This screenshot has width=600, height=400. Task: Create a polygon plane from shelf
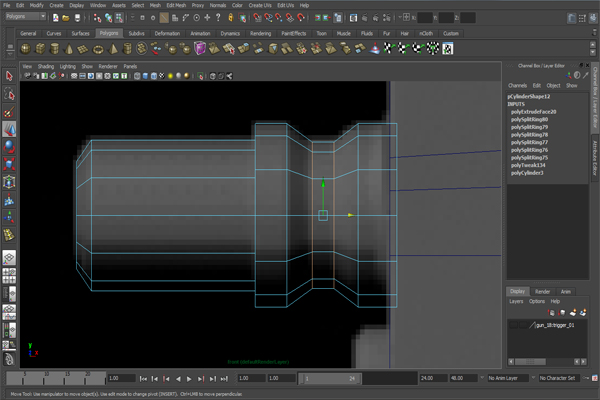pos(83,49)
